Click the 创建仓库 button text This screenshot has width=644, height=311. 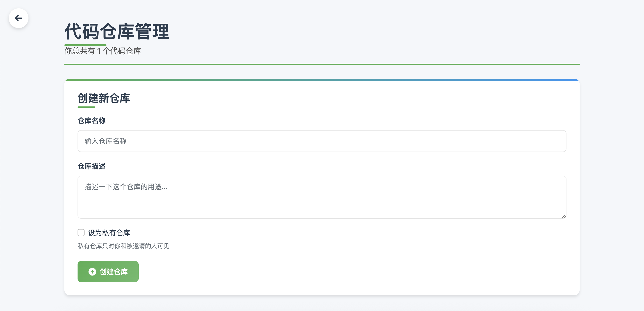coord(114,272)
